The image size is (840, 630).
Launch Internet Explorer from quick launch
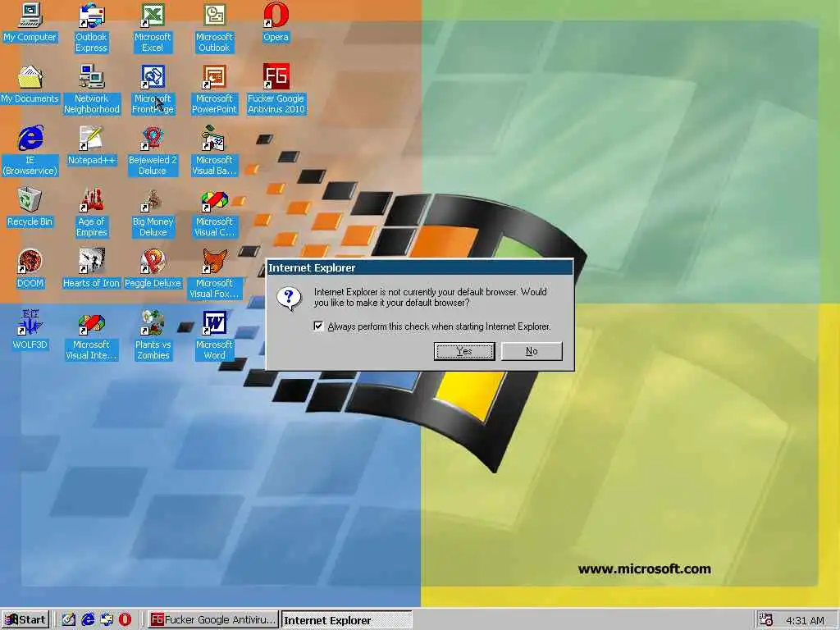(88, 620)
